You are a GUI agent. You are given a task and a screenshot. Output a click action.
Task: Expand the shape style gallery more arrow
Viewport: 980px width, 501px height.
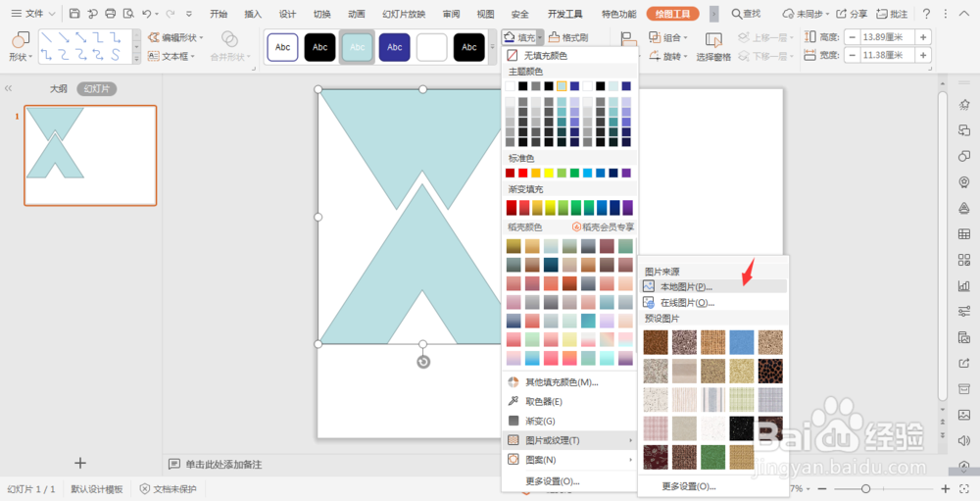click(x=493, y=47)
